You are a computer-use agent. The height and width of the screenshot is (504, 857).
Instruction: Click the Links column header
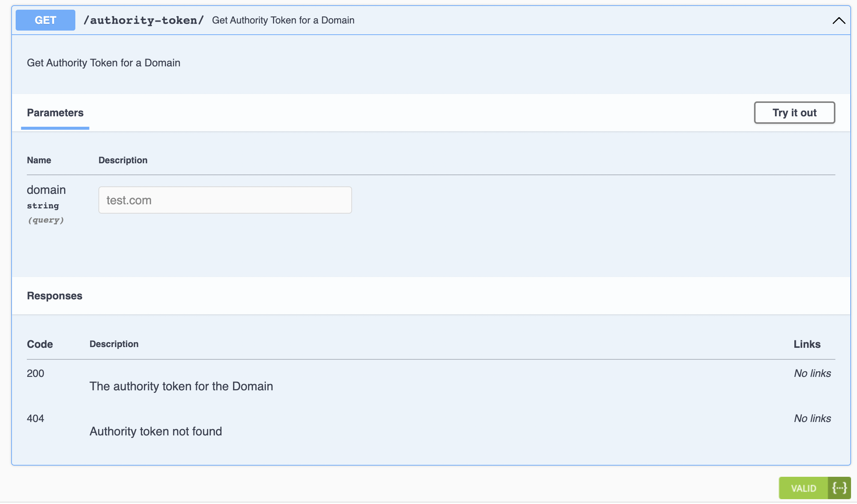[807, 344]
